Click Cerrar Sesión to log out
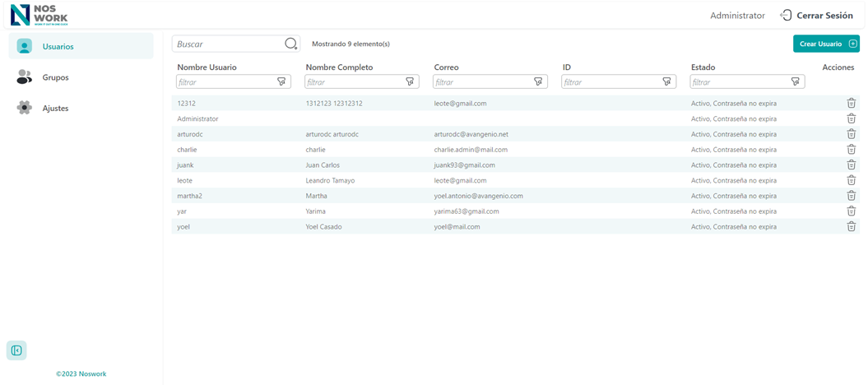 coord(824,16)
